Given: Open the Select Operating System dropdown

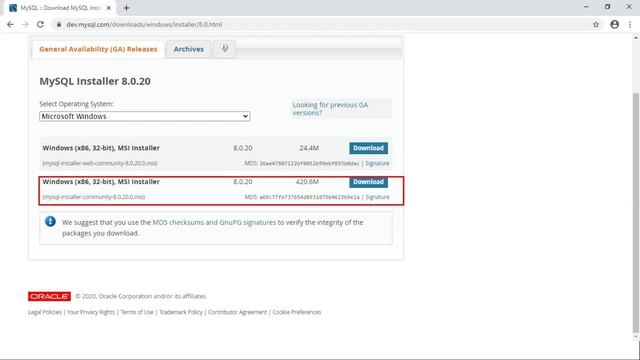Looking at the screenshot, I should [x=144, y=116].
